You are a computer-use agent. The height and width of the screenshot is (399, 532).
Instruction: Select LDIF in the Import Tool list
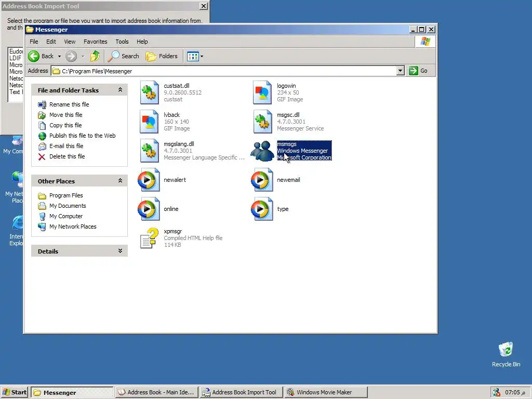click(15, 58)
